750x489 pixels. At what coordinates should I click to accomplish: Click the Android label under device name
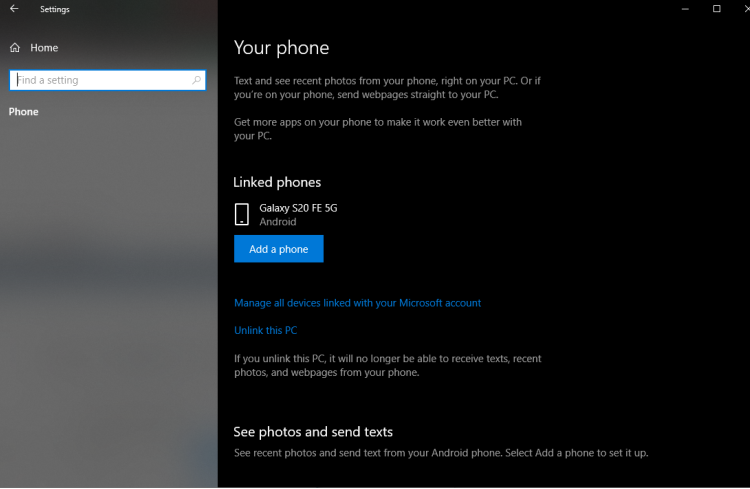(x=277, y=222)
